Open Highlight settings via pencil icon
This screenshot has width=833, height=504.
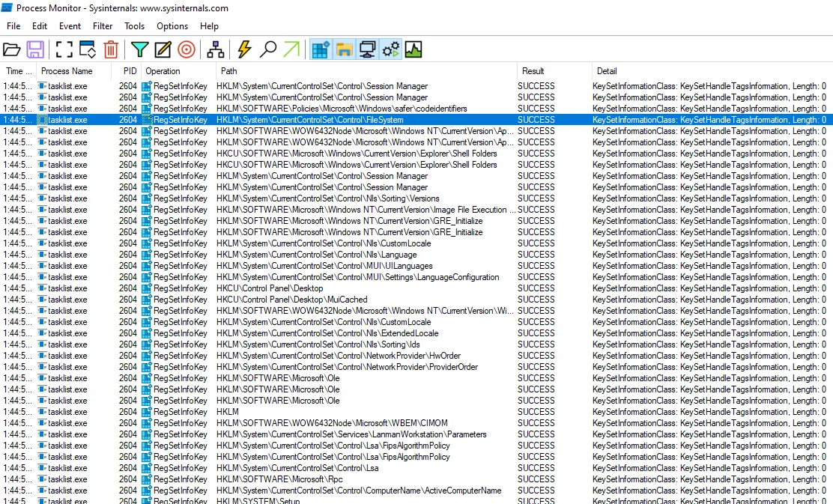point(163,49)
